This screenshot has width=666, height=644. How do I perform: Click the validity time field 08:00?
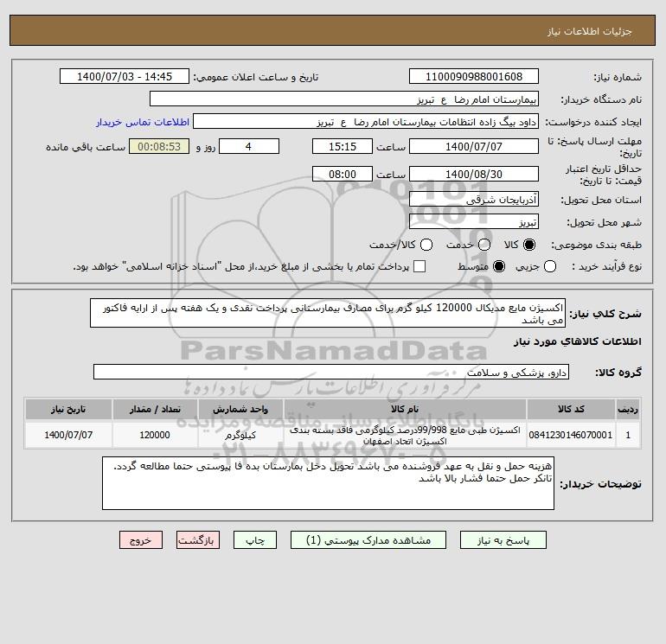coord(343,174)
